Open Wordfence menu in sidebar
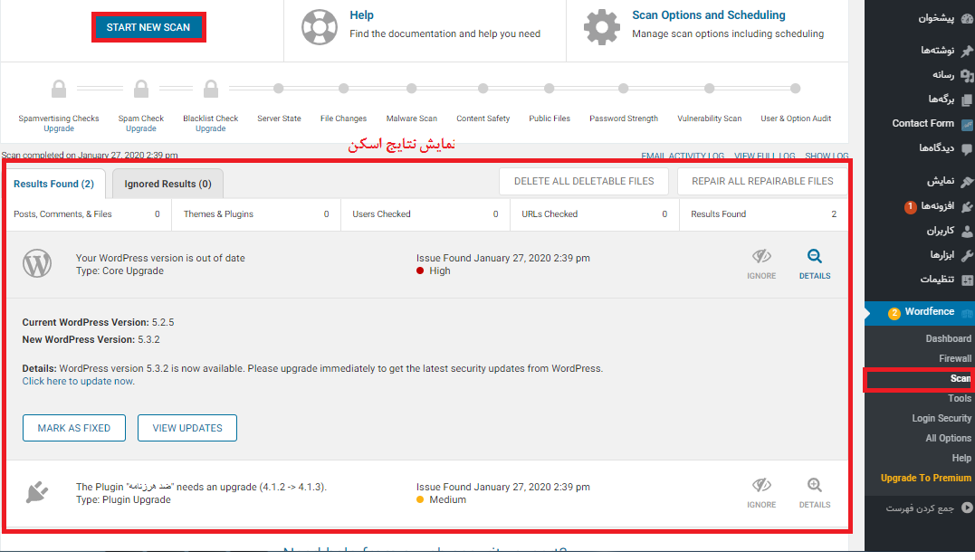The image size is (975, 560). tap(920, 312)
